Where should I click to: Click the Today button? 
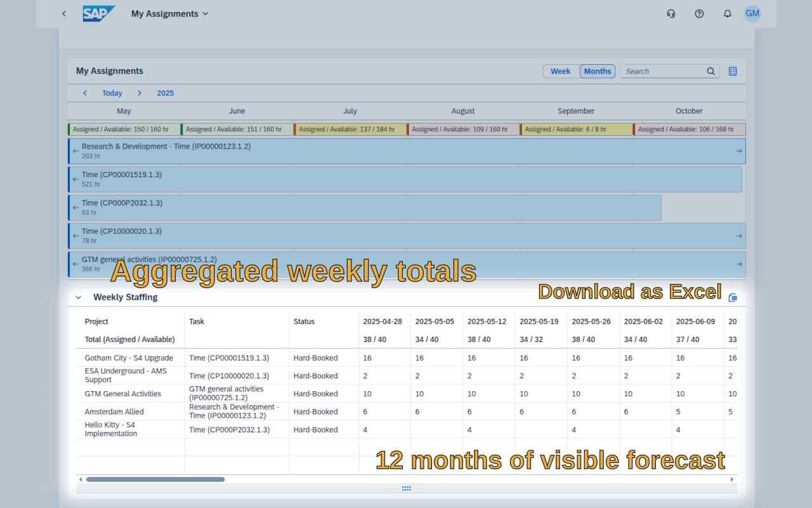tap(112, 93)
